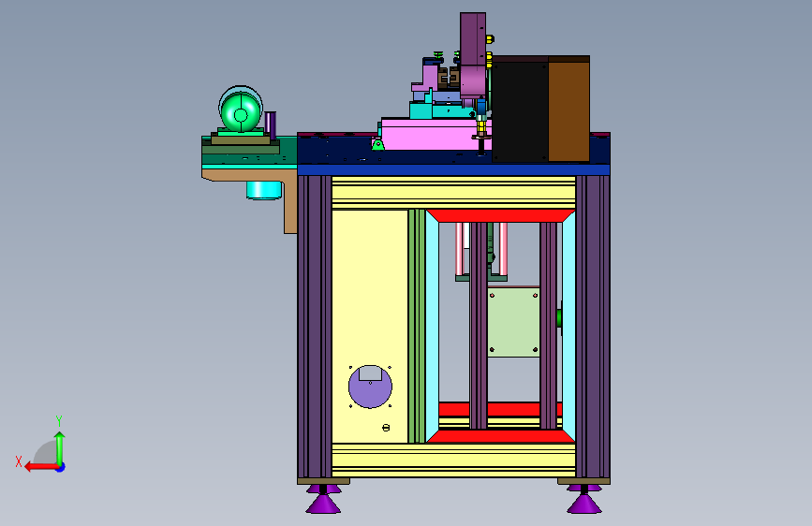Screen dimensions: 812x526
Task: Select the lower yellow crossbeam
Action: click(453, 460)
